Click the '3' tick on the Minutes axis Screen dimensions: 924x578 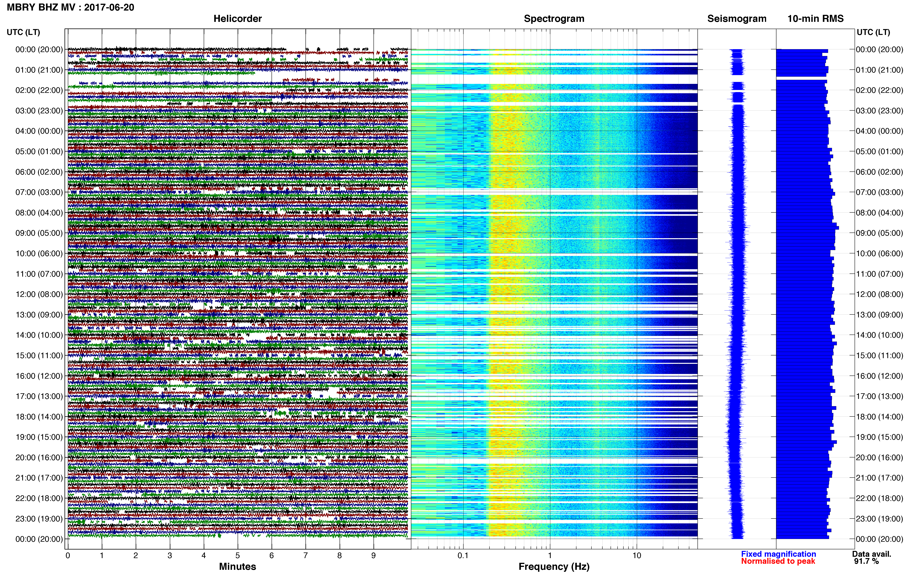[x=170, y=556]
